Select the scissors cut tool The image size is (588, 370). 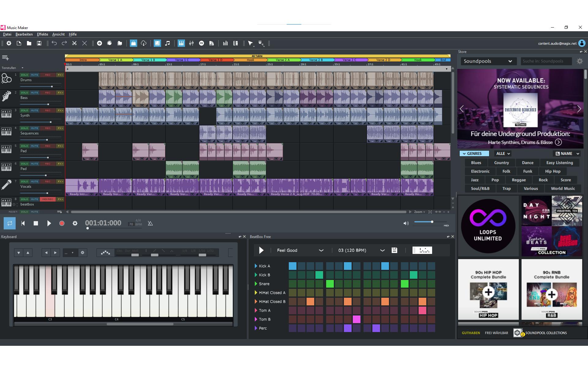(74, 43)
